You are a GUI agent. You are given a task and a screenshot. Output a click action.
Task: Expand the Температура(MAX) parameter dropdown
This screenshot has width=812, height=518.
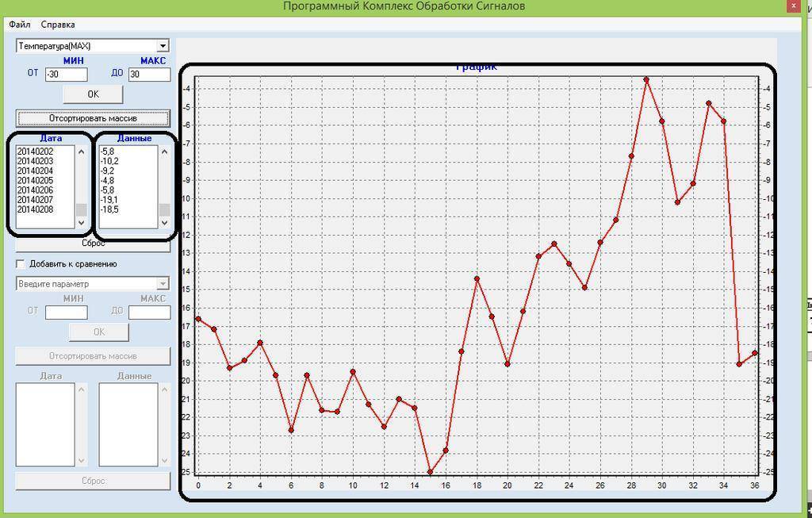(x=163, y=46)
